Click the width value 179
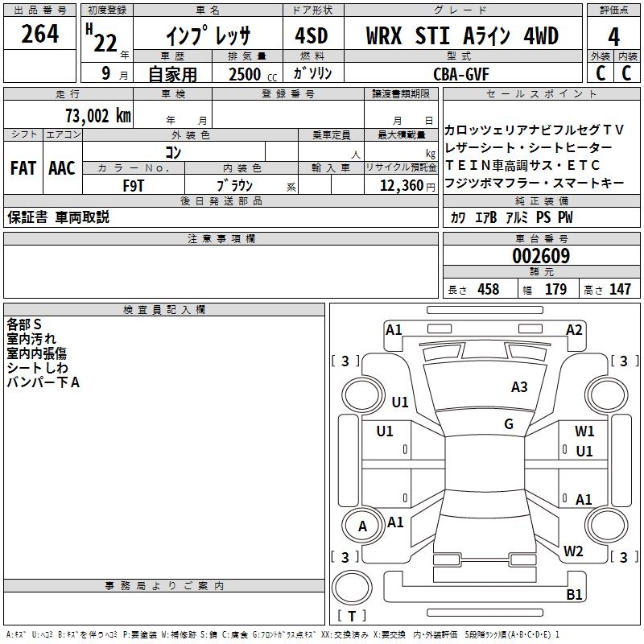 pos(555,289)
